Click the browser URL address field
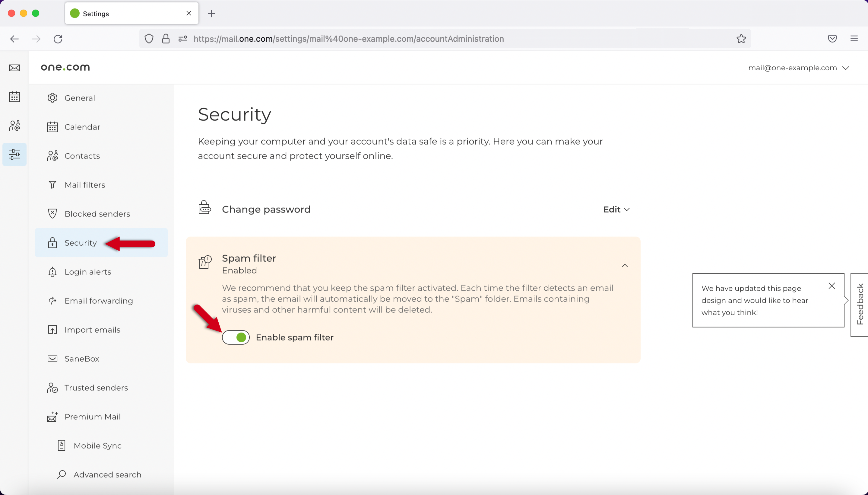The image size is (868, 495). tap(348, 39)
